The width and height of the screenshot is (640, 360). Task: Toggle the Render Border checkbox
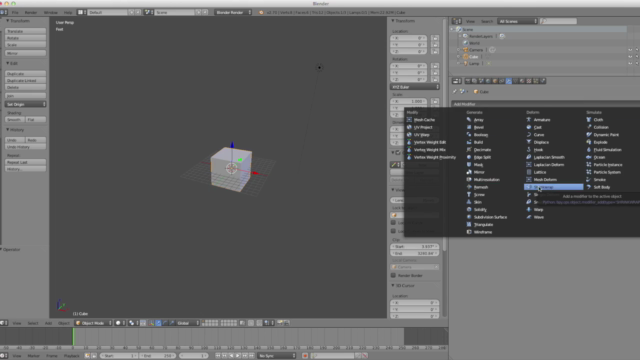click(x=393, y=276)
